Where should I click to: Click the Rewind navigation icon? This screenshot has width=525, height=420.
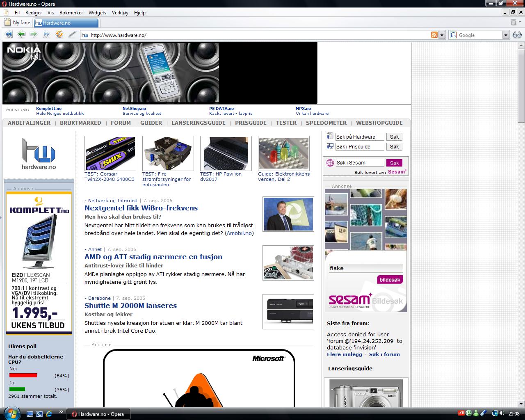(9, 35)
